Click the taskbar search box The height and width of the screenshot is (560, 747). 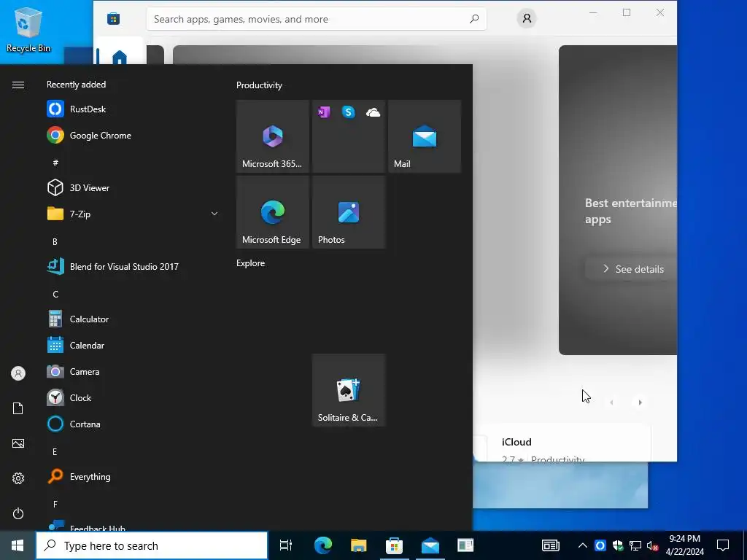152,545
